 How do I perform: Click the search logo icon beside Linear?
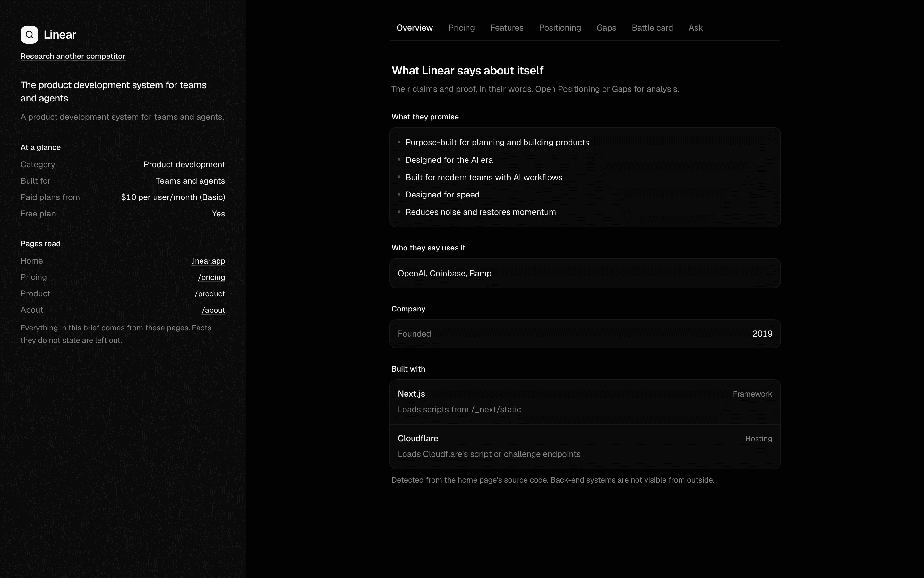[30, 35]
